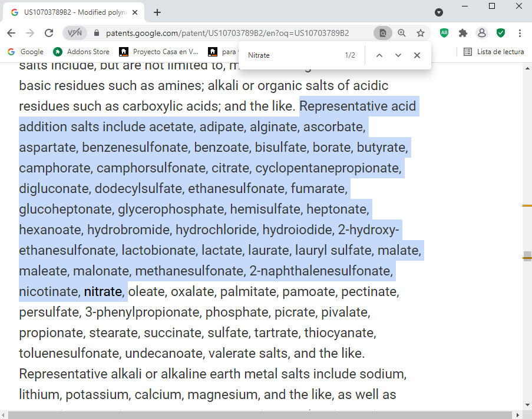Viewport: 532px width, 419px height.
Task: Open the Chrome profile avatar
Action: point(482,33)
